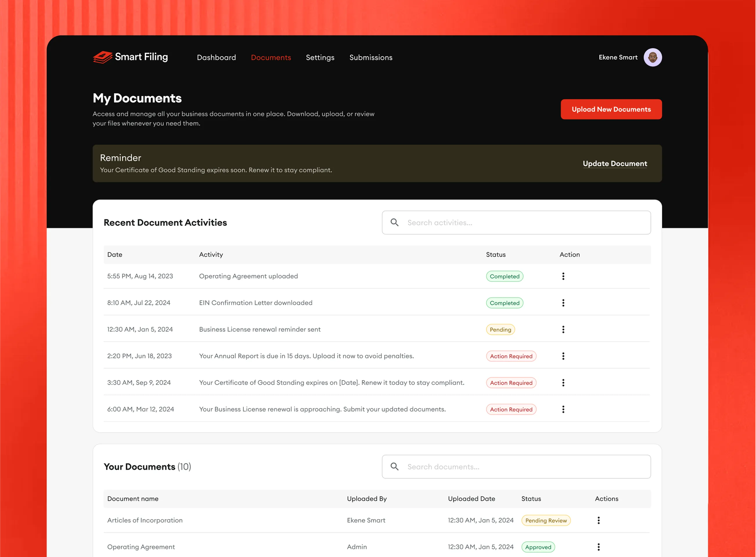The image size is (756, 557).
Task: Click the Update Document link
Action: point(615,164)
